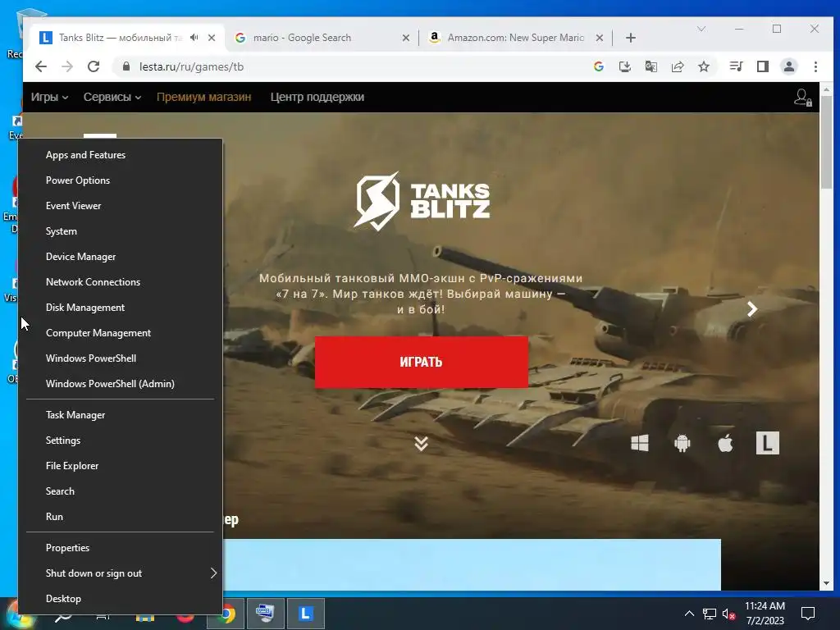This screenshot has width=840, height=630.
Task: Launch Device Manager
Action: point(121,257)
